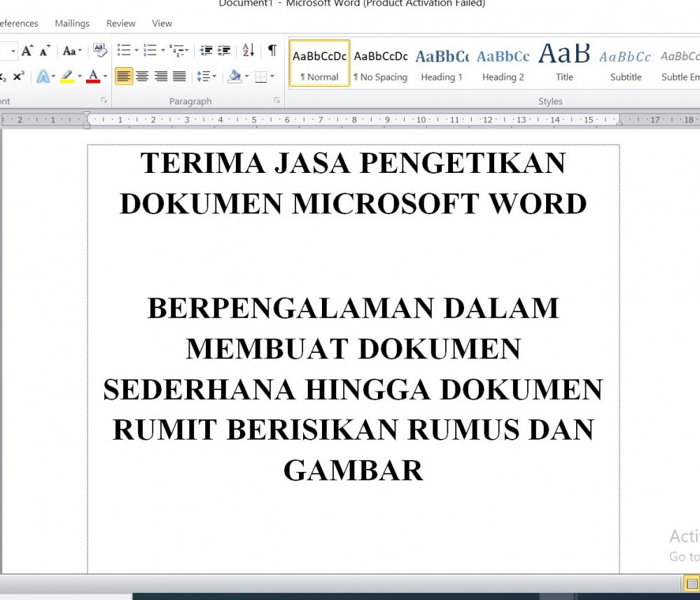700x600 pixels.
Task: Click the line MEMBUAT DOKUMEN
Action: point(353,349)
